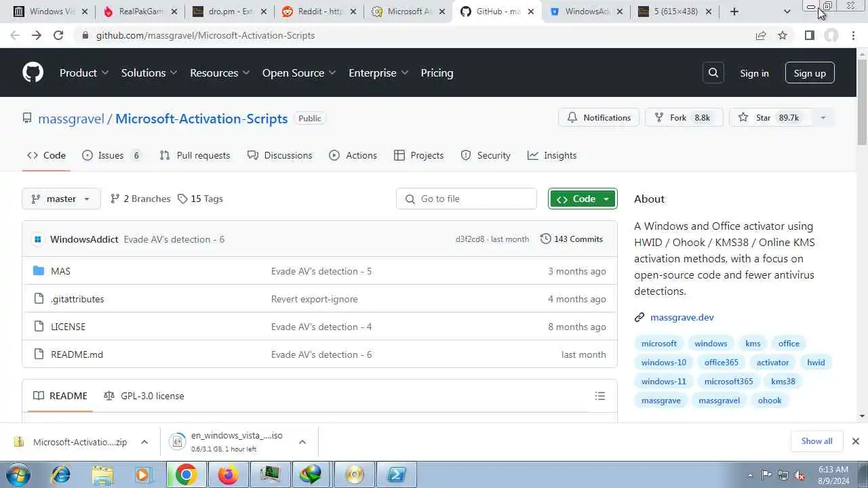This screenshot has width=868, height=488.
Task: Open the Star lists dropdown arrow
Action: click(x=823, y=117)
